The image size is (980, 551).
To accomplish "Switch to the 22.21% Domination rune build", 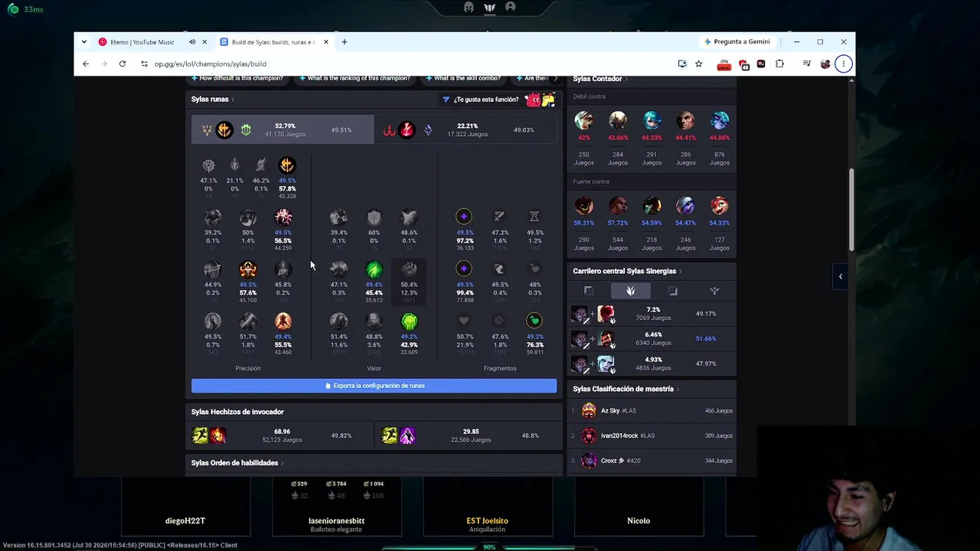I will [x=465, y=130].
